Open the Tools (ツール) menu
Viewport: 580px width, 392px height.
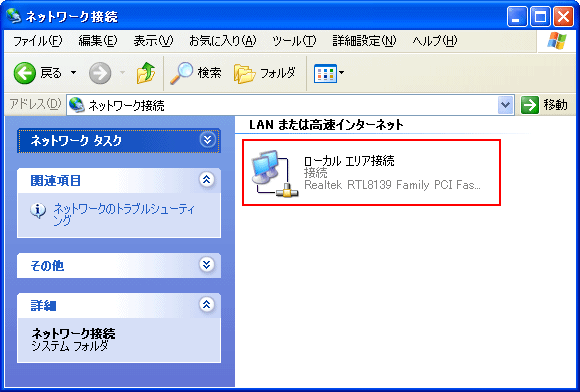[294, 41]
